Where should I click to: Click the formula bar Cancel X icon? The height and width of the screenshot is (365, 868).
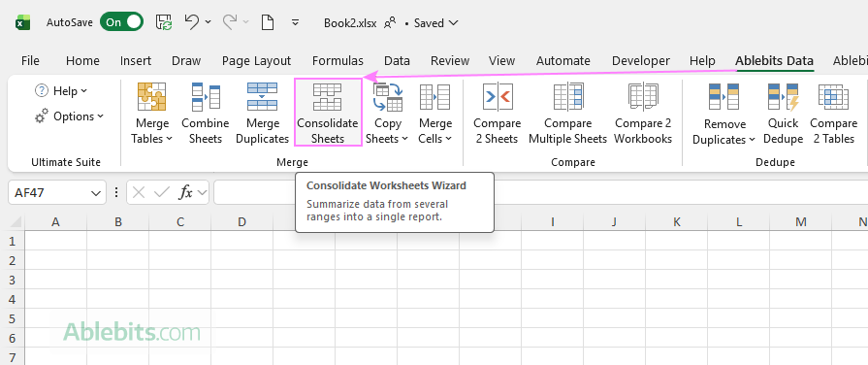(140, 193)
